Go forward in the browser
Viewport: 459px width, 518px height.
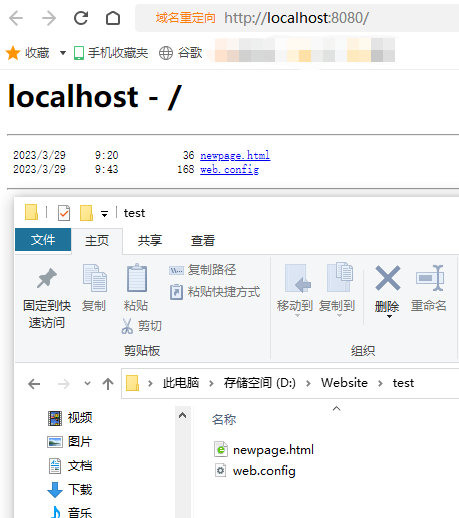click(x=49, y=18)
